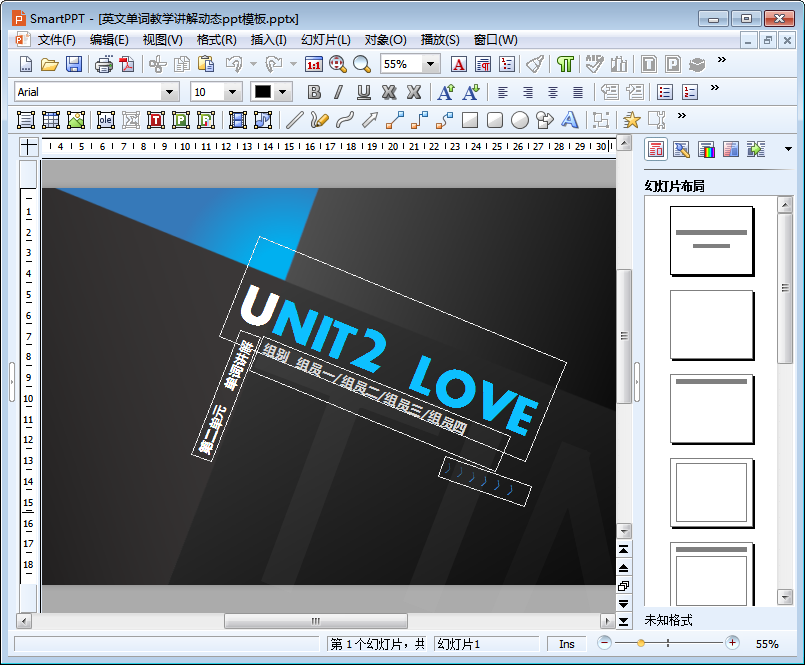
Task: Select the ellipse shape tool
Action: click(x=520, y=120)
